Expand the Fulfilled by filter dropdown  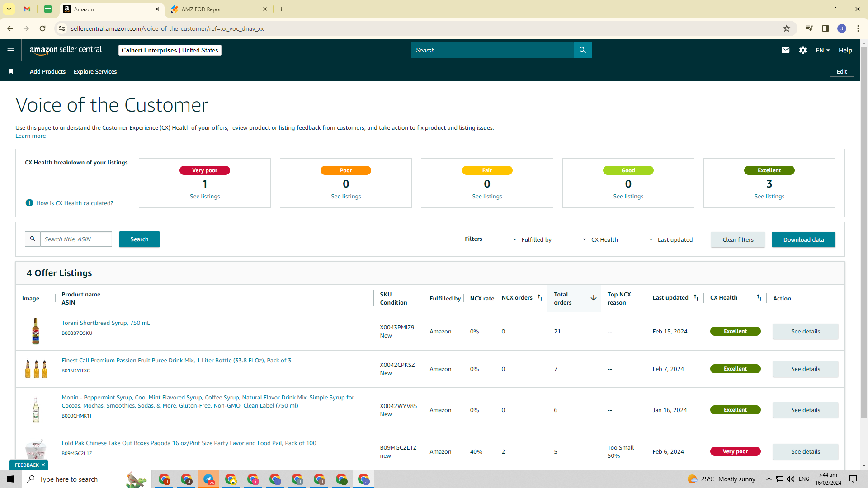pos(532,239)
